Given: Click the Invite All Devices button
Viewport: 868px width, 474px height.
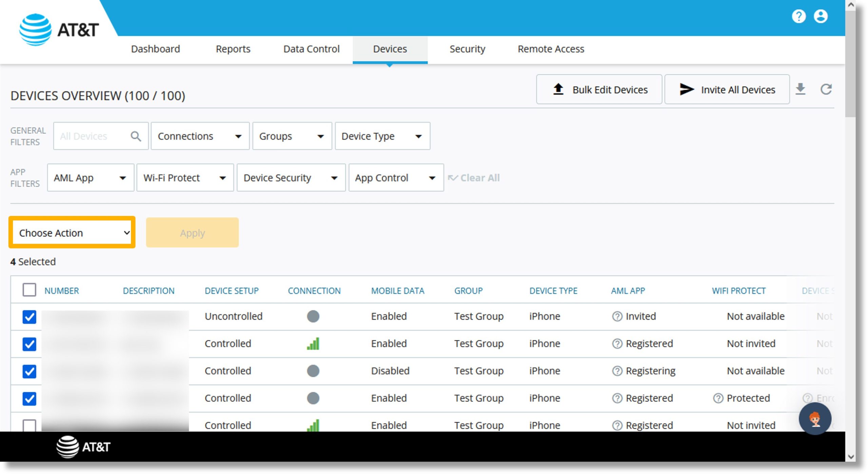Looking at the screenshot, I should (x=727, y=89).
